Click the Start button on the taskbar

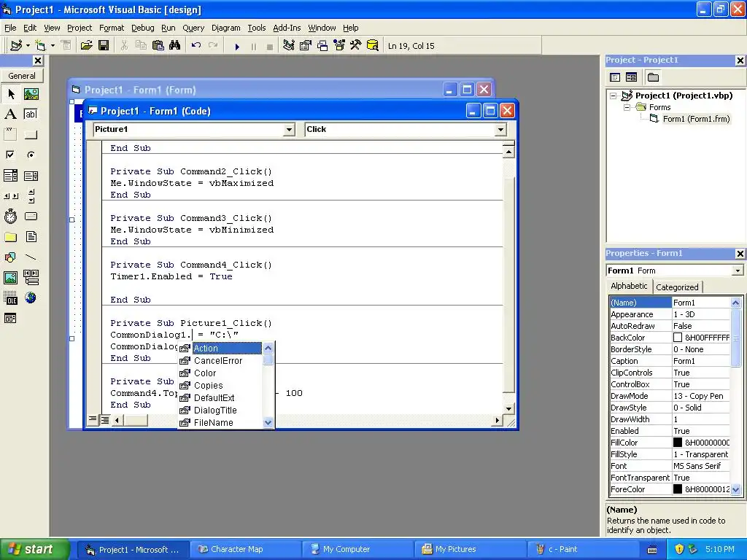34,550
